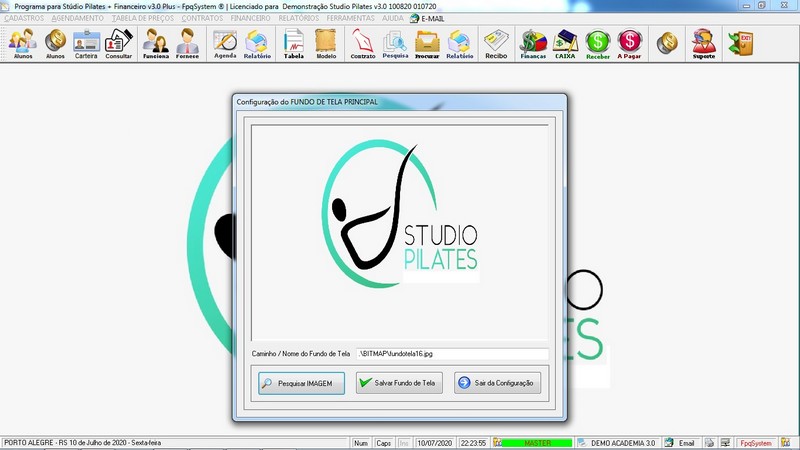Click the Studio Pilates preview image
Screen dimensions: 800x450
coord(399,233)
